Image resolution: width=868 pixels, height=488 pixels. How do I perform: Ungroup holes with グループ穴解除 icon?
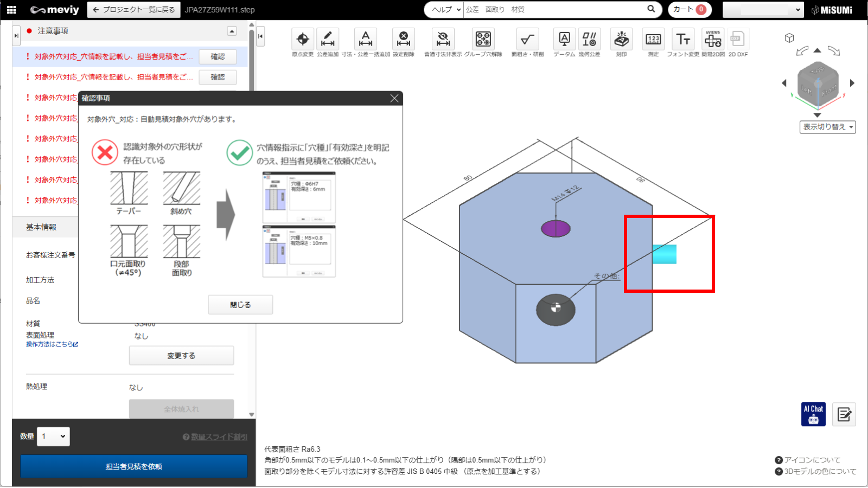[x=483, y=40]
